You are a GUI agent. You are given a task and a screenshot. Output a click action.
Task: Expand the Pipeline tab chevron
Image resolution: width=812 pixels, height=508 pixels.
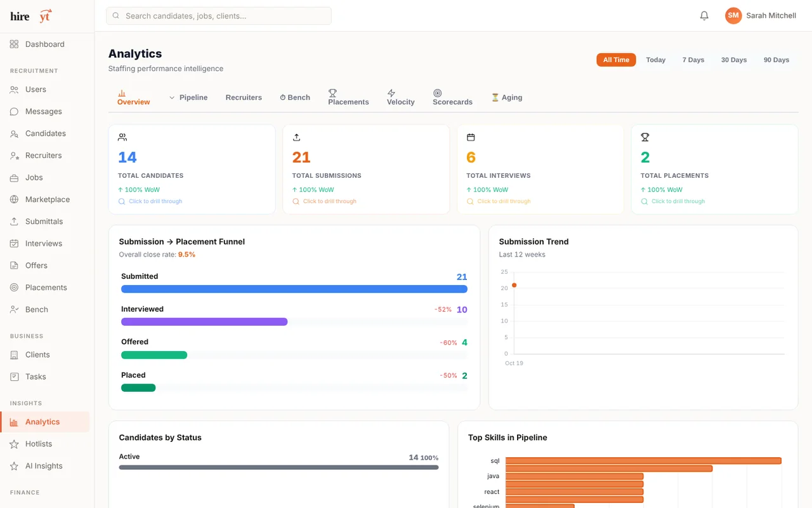pos(172,98)
